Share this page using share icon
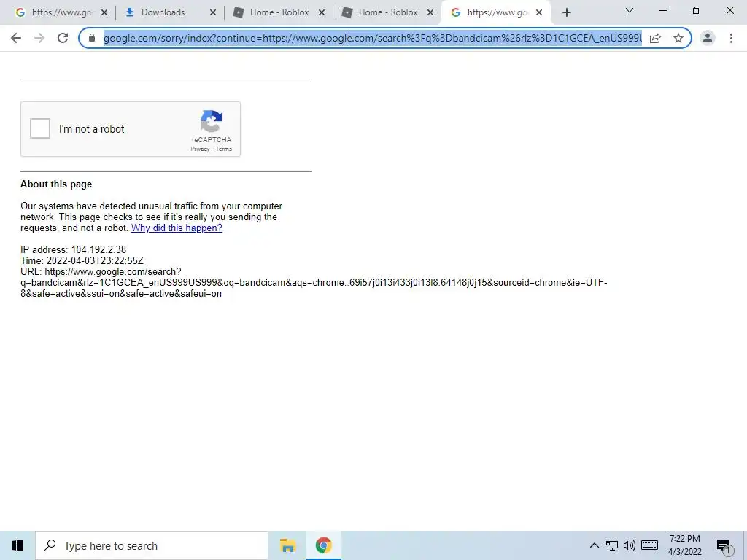747x560 pixels. point(656,38)
